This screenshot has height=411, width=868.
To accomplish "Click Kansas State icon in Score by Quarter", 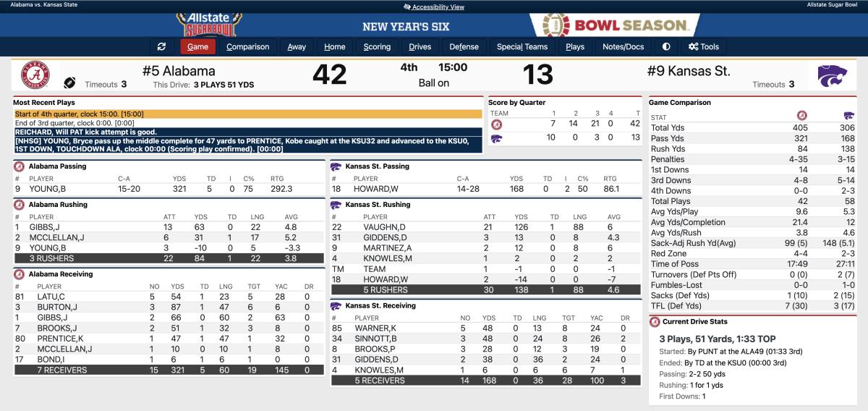I will tap(496, 138).
